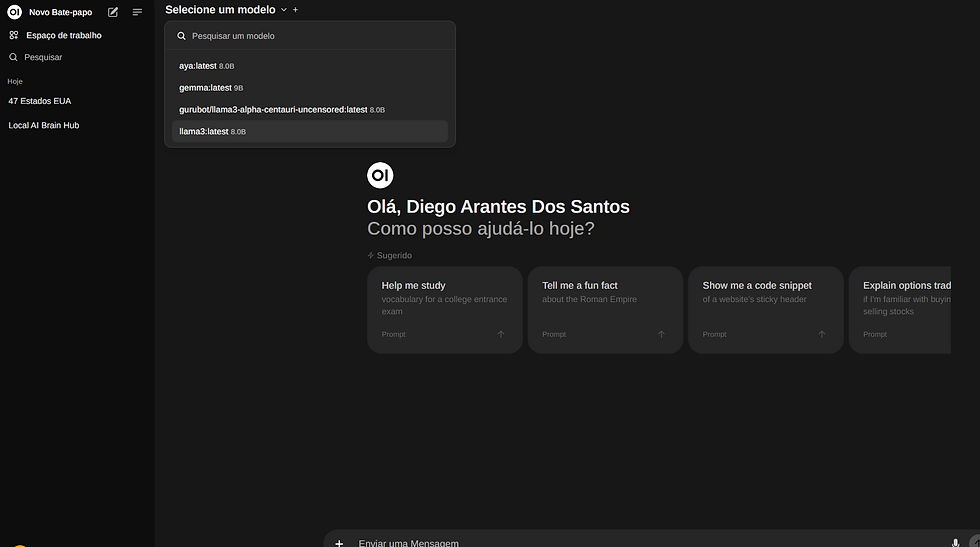Image resolution: width=980 pixels, height=547 pixels.
Task: Open the Local AI Brain Hub chat
Action: point(44,125)
